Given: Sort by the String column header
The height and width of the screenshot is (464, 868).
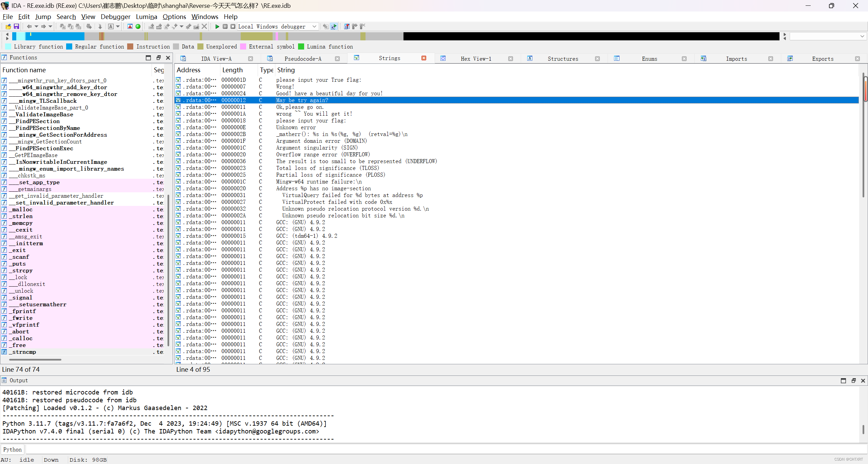Looking at the screenshot, I should click(566, 70).
